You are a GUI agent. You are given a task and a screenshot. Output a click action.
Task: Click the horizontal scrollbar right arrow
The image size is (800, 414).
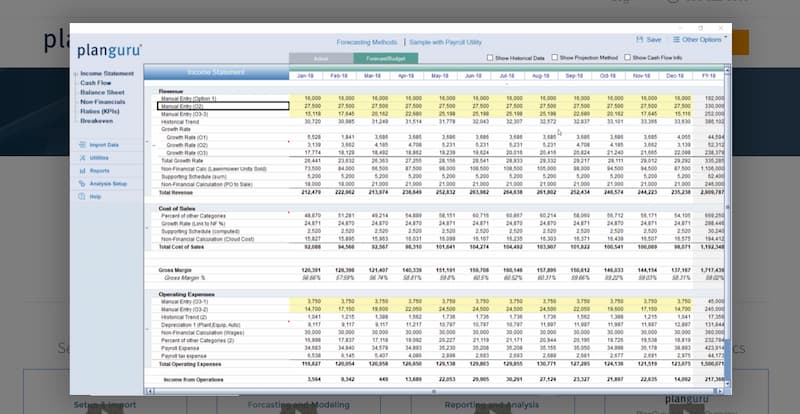point(720,391)
